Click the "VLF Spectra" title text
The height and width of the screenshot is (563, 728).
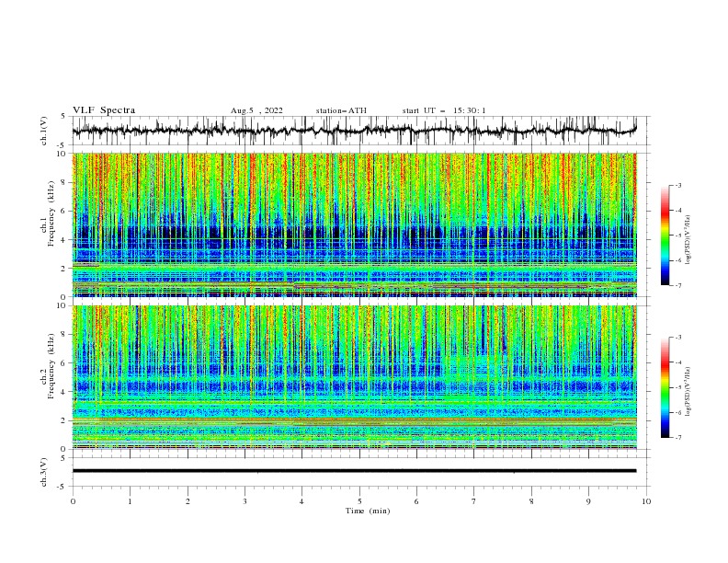[x=104, y=110]
